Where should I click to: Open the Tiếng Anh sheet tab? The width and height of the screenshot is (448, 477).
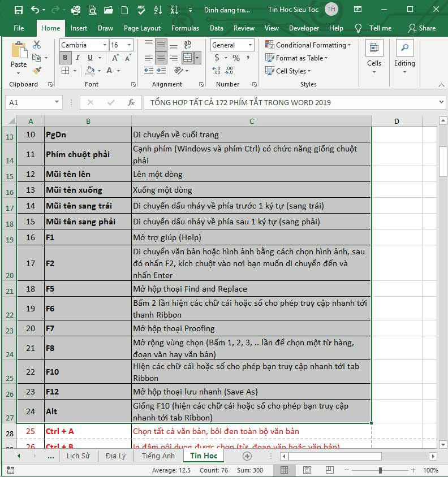click(x=158, y=456)
